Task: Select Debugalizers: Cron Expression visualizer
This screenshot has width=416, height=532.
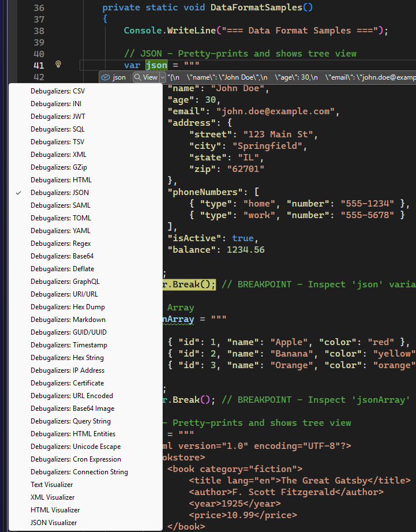Action: pos(85,459)
